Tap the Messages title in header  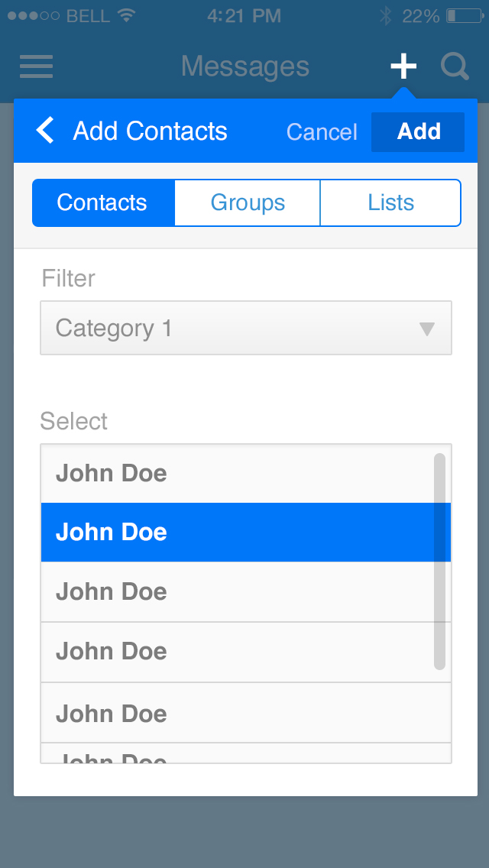[x=245, y=66]
